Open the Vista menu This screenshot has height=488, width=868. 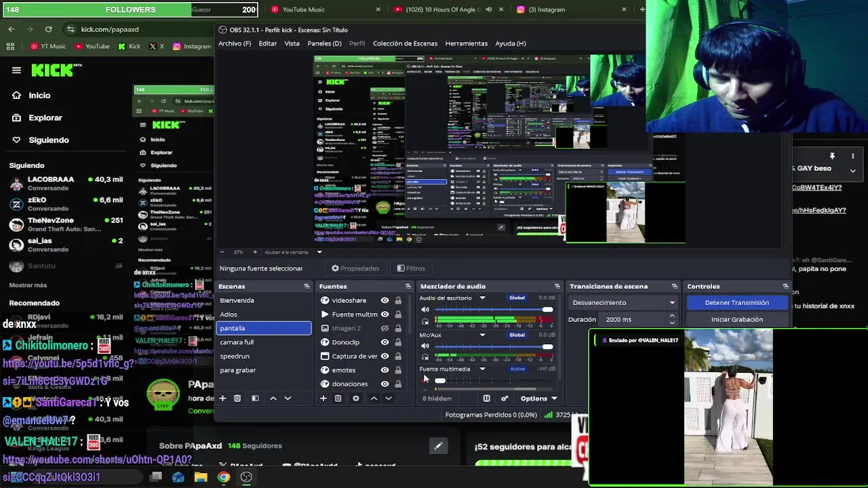pyautogui.click(x=292, y=43)
